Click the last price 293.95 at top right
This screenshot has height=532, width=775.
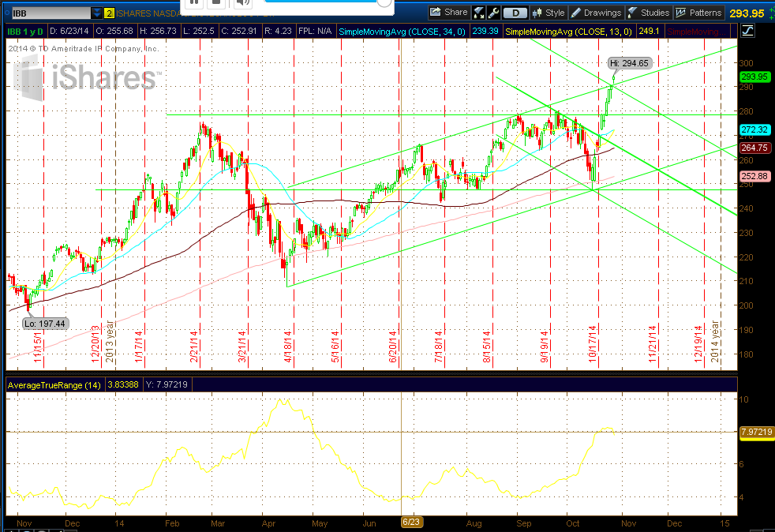(747, 13)
